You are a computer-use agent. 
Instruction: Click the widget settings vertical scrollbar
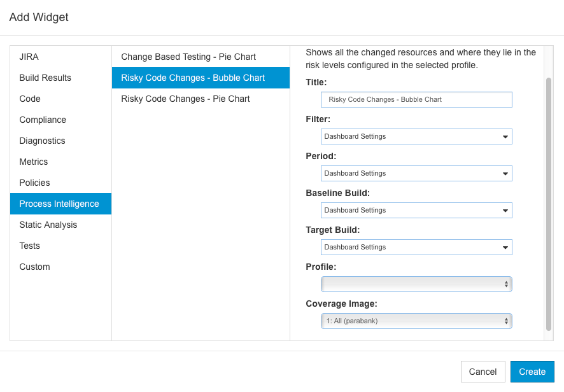click(549, 204)
